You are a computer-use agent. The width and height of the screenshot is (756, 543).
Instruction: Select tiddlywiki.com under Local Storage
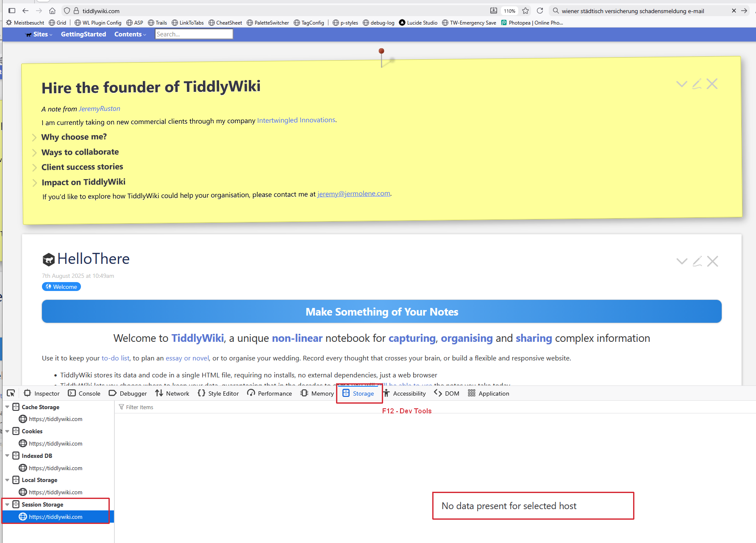click(x=56, y=492)
